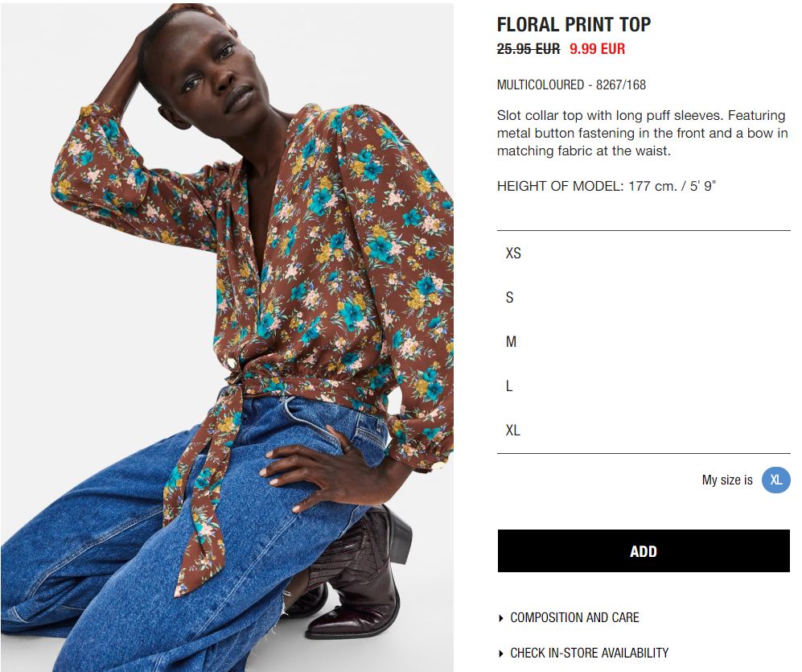This screenshot has height=672, width=802.
Task: Select size XS from the size list
Action: pos(644,254)
